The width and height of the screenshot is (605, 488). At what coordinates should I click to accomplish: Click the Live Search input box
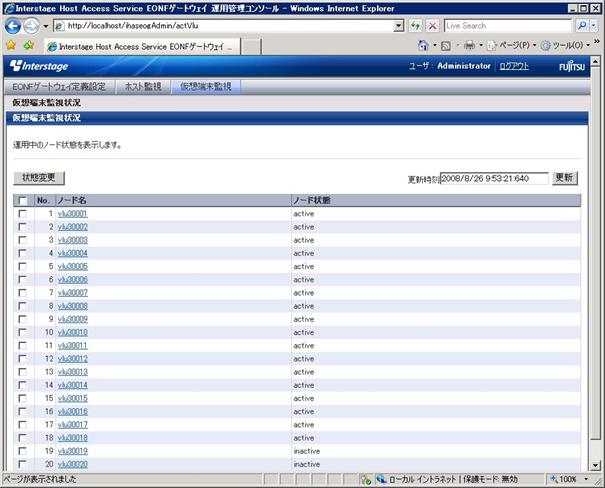507,26
